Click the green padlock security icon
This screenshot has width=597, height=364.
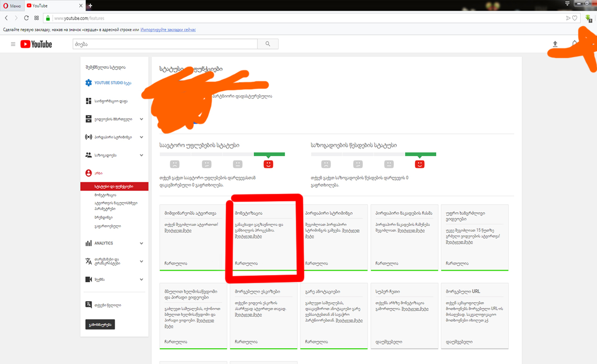pos(48,18)
